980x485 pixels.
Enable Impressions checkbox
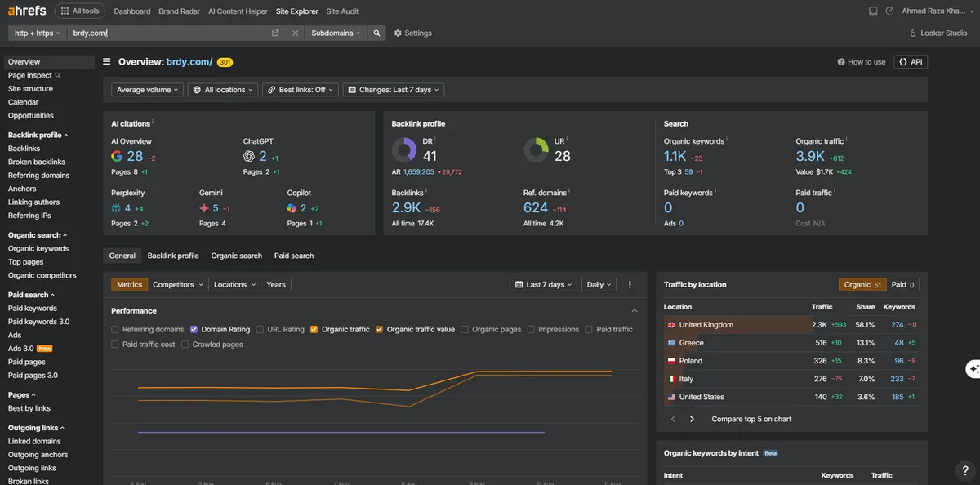(531, 330)
